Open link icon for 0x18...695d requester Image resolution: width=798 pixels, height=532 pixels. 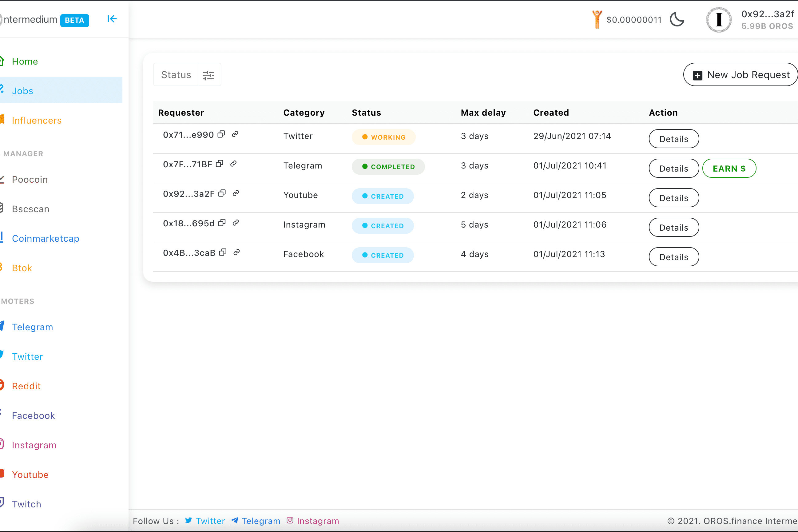click(x=236, y=223)
